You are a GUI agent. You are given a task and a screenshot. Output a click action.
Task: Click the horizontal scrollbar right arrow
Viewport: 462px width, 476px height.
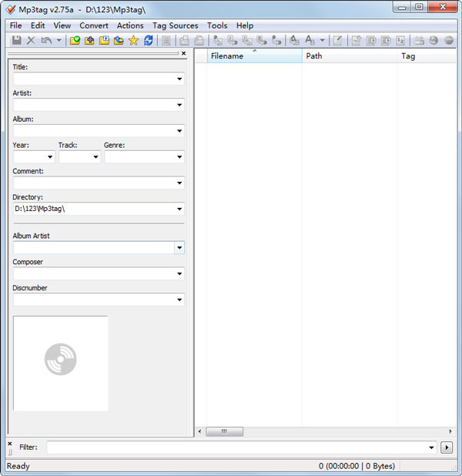coord(450,431)
